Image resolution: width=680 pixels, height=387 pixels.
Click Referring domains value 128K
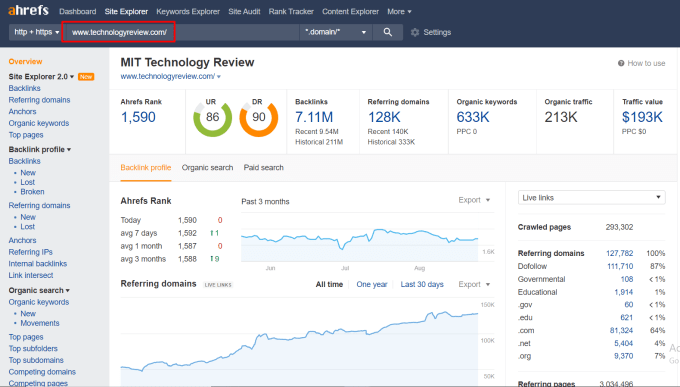point(384,117)
